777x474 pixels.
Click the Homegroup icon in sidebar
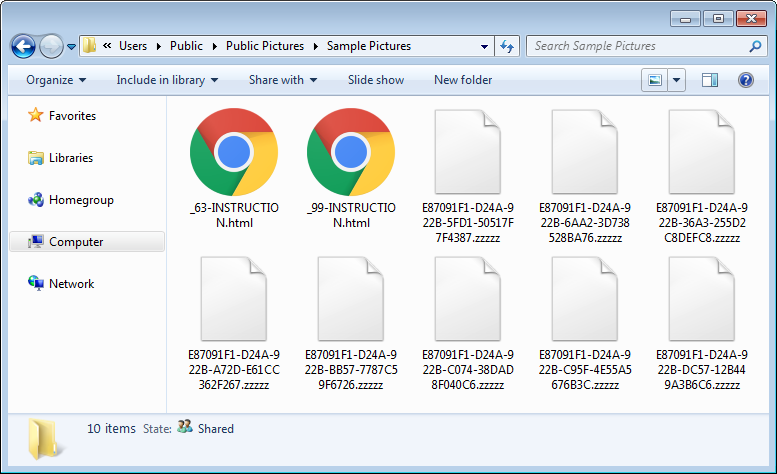[35, 200]
